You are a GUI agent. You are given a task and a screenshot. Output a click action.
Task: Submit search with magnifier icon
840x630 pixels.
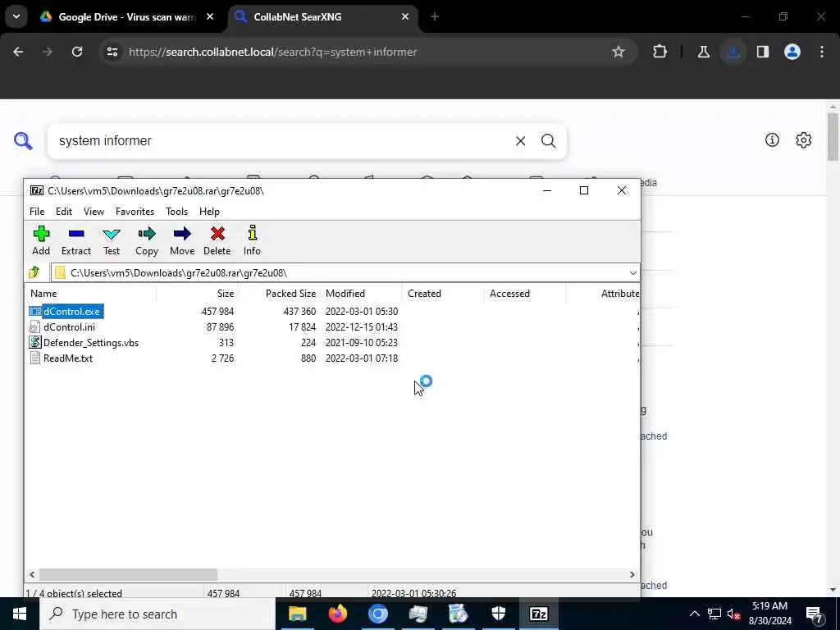tap(548, 141)
